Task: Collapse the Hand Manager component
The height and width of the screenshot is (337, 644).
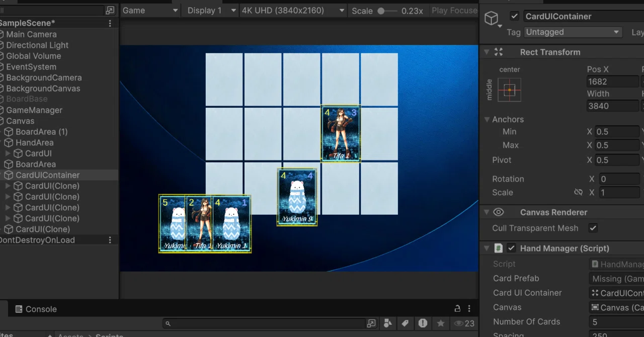Action: tap(487, 248)
